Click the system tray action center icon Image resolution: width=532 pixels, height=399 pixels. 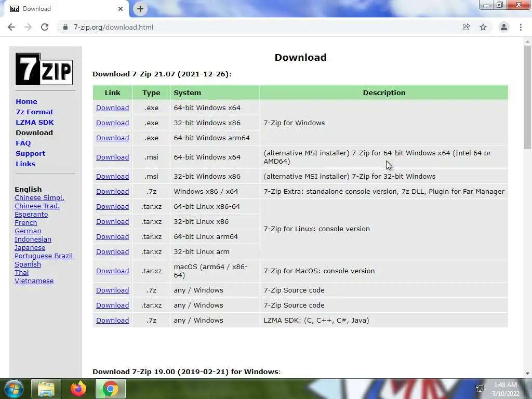point(480,389)
